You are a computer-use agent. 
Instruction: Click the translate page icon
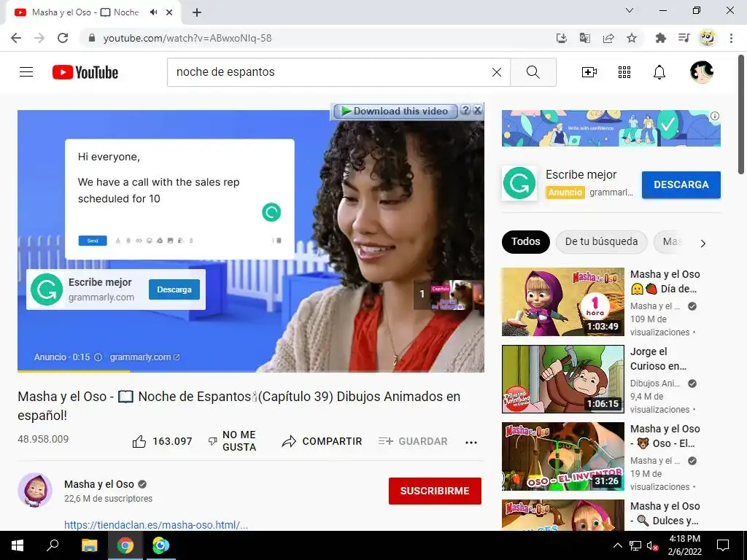(585, 38)
